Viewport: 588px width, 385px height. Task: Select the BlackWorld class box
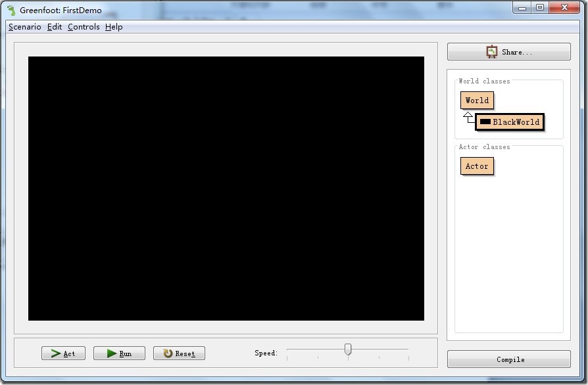510,122
